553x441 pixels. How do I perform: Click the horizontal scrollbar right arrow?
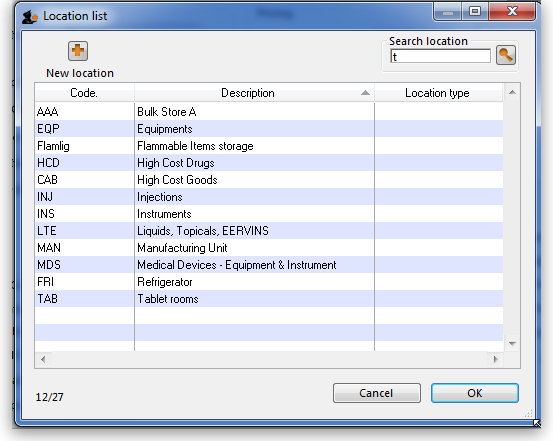pyautogui.click(x=496, y=360)
